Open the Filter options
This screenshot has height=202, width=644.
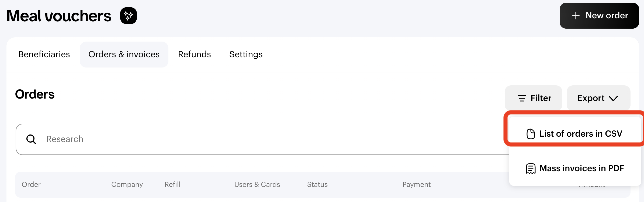(x=534, y=98)
